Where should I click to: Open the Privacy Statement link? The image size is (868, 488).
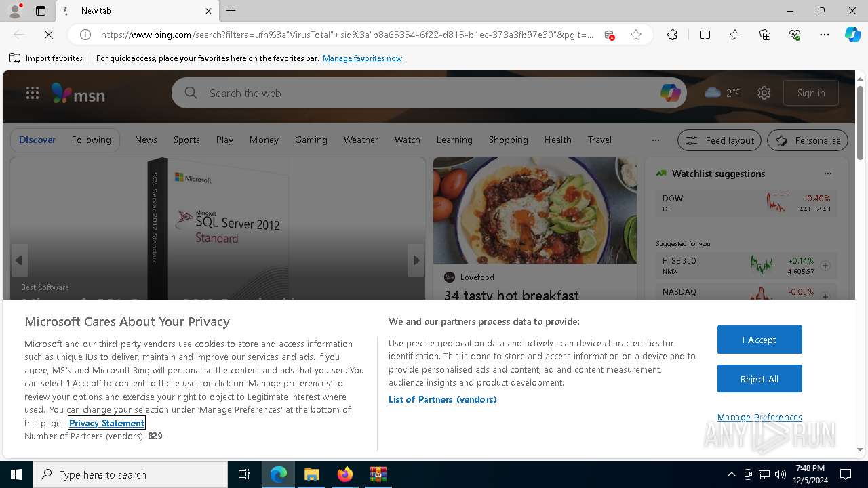click(x=106, y=423)
